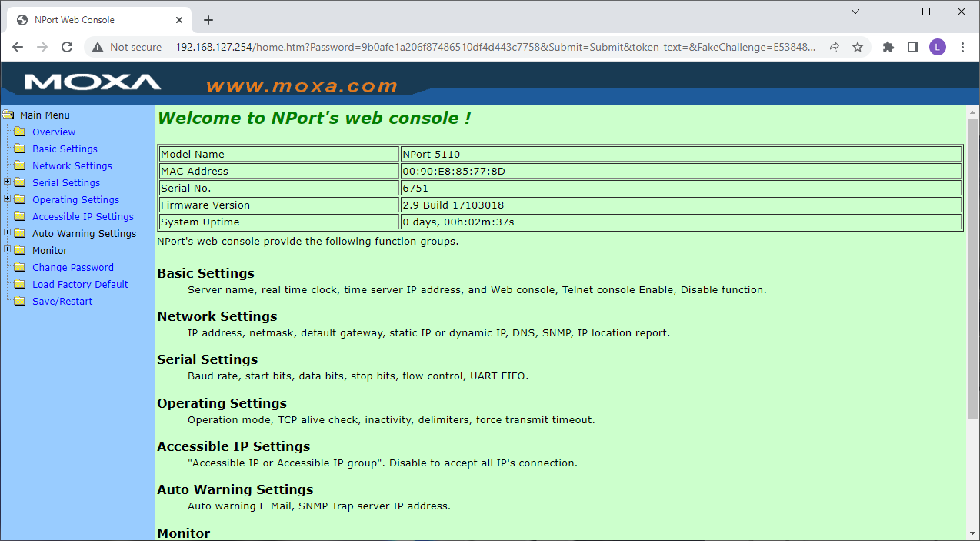
Task: Open the tab search chevron
Action: [856, 12]
